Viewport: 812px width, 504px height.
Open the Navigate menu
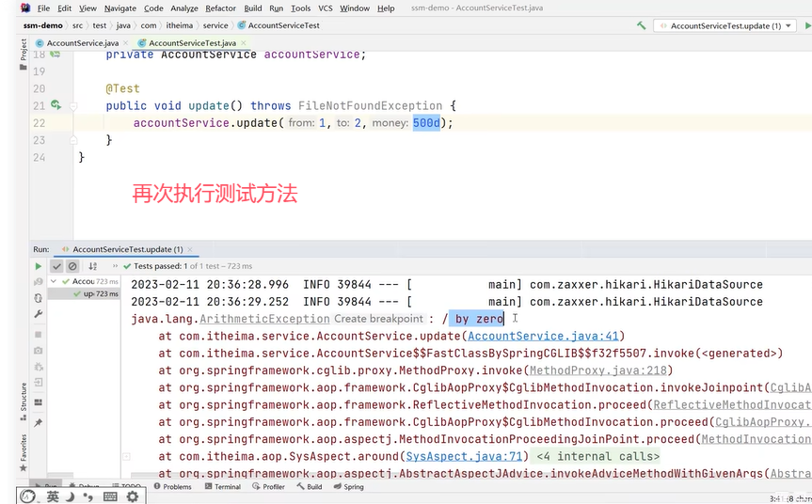120,8
